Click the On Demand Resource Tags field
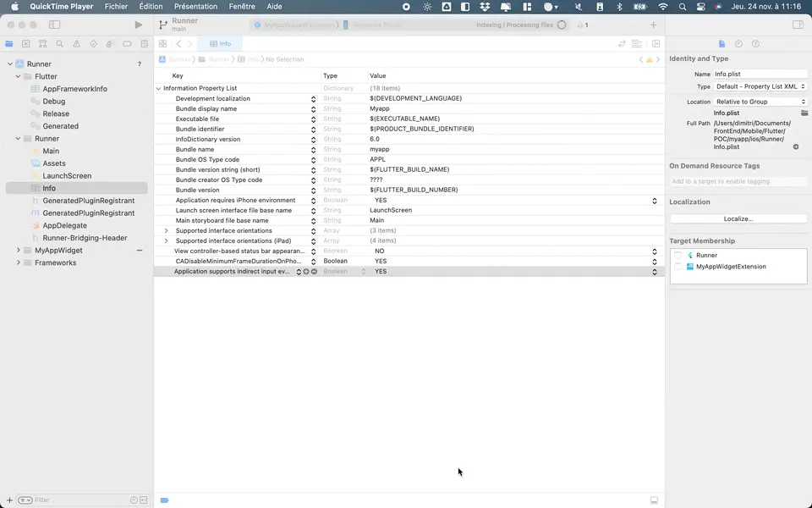The width and height of the screenshot is (812, 508). tap(738, 181)
